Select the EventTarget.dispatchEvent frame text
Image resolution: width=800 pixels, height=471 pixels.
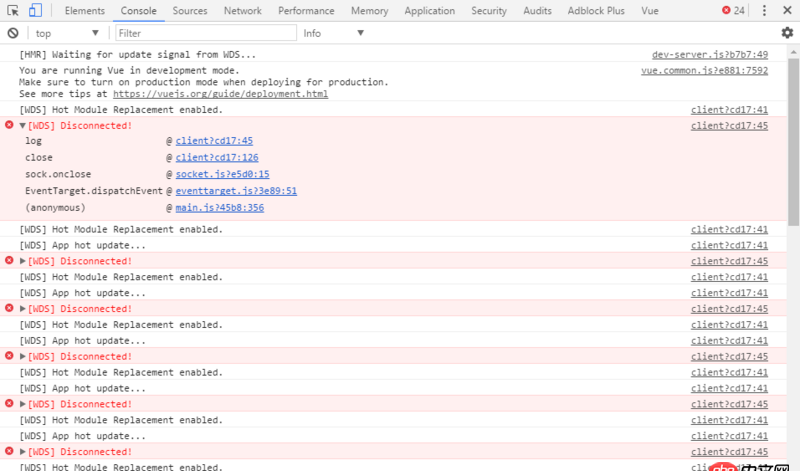coord(94,191)
